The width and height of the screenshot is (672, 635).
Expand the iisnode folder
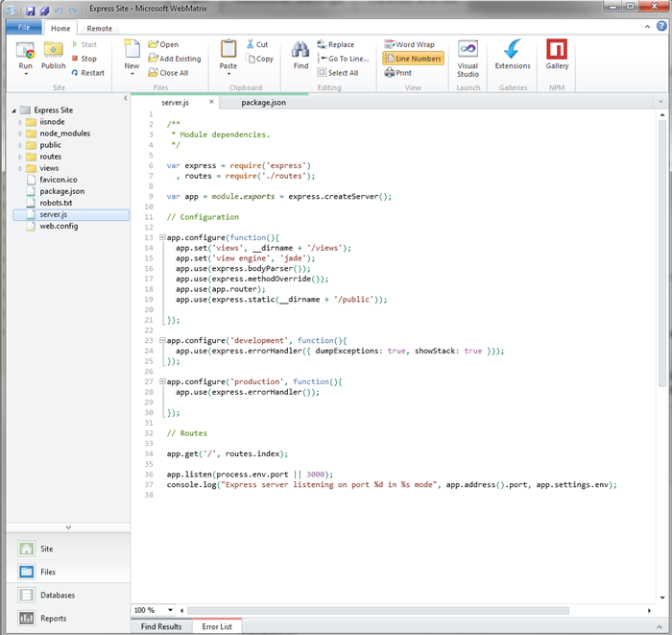tap(20, 122)
